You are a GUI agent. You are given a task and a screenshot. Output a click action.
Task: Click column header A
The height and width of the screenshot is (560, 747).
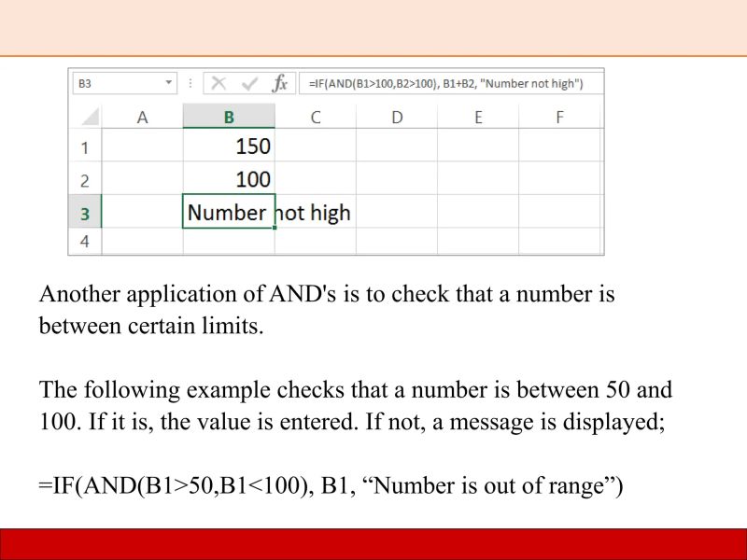143,116
